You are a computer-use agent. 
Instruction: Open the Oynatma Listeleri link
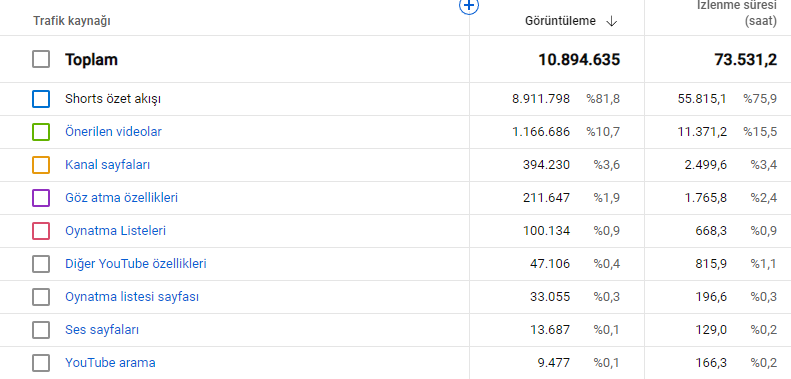pos(116,231)
